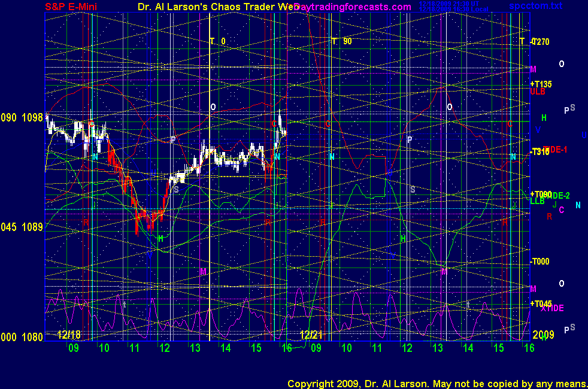The height and width of the screenshot is (389, 588).
Task: Click the copyright notice by Dr. Al Larson
Action: (437, 384)
